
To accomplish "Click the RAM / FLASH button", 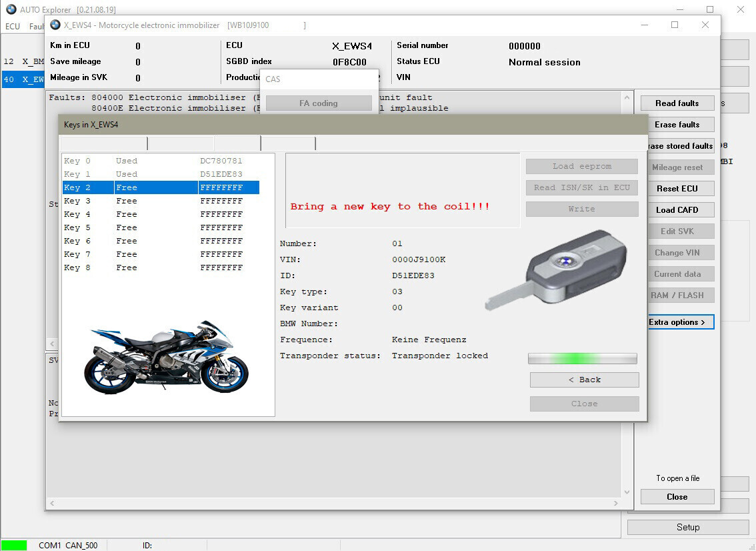I will [x=680, y=296].
